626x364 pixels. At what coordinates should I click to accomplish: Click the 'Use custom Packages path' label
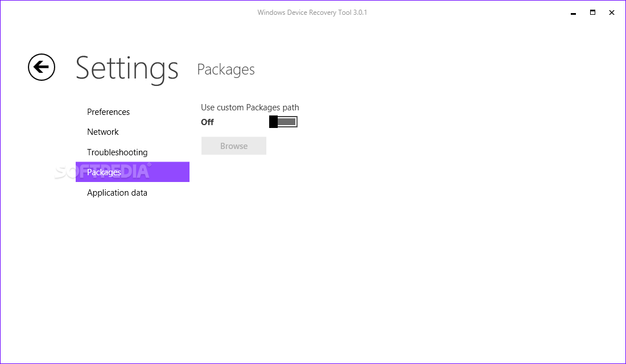pos(250,107)
